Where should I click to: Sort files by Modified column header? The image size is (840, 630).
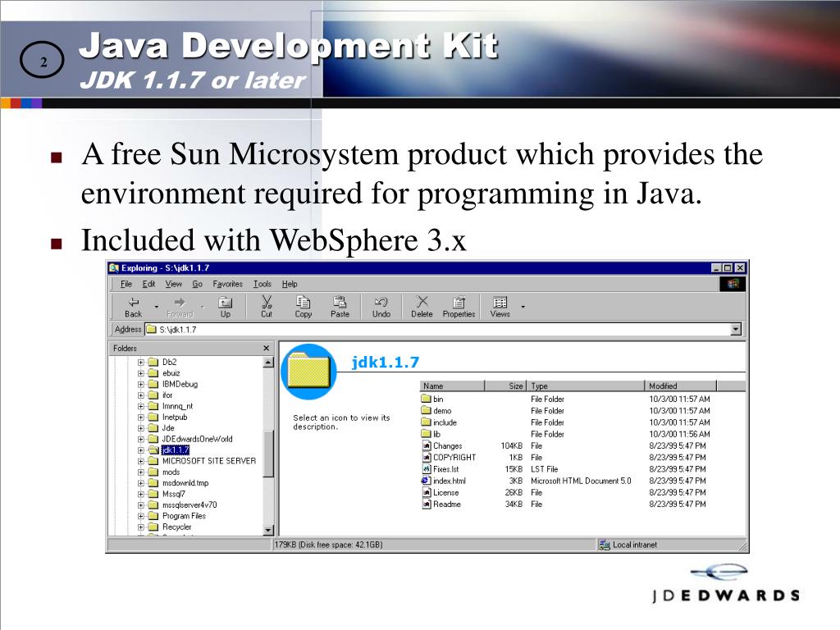pos(681,386)
